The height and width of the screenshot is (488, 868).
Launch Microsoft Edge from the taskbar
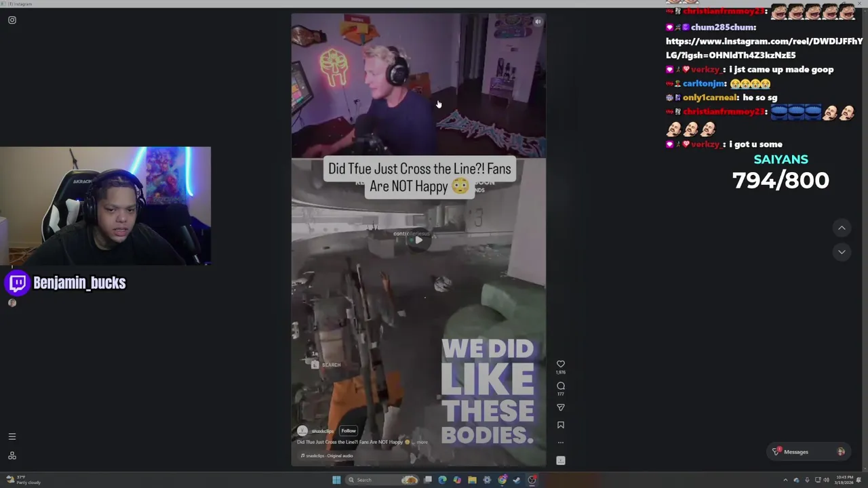[442, 480]
